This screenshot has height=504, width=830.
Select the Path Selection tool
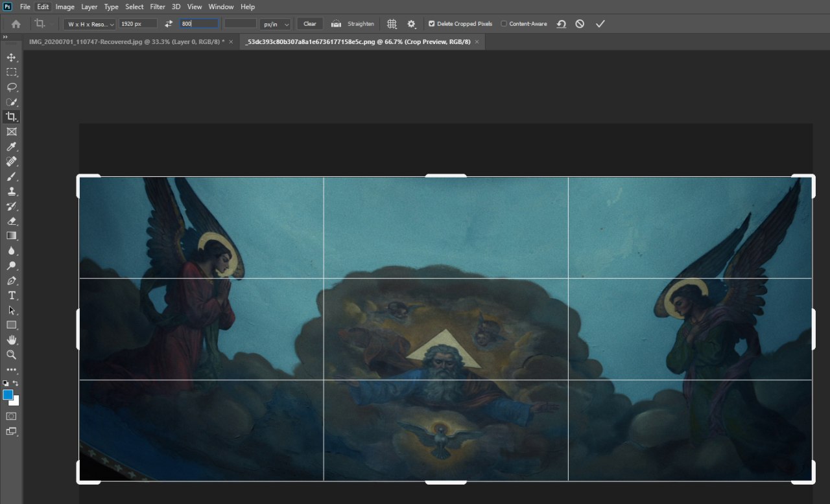click(11, 310)
